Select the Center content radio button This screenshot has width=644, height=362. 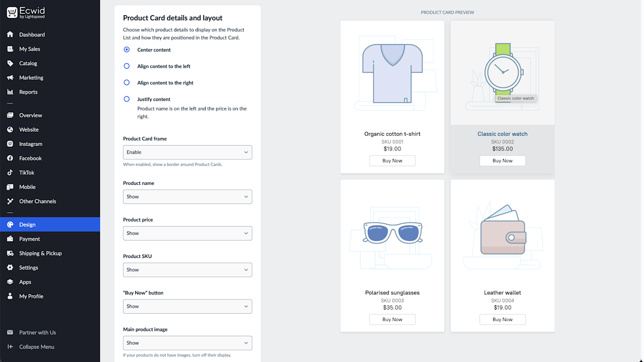pyautogui.click(x=126, y=49)
